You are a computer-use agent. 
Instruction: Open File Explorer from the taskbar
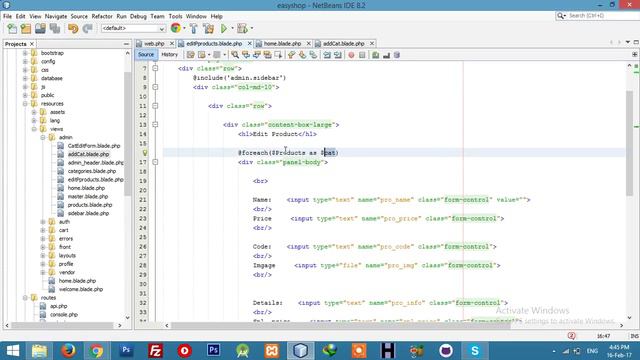tap(39, 350)
